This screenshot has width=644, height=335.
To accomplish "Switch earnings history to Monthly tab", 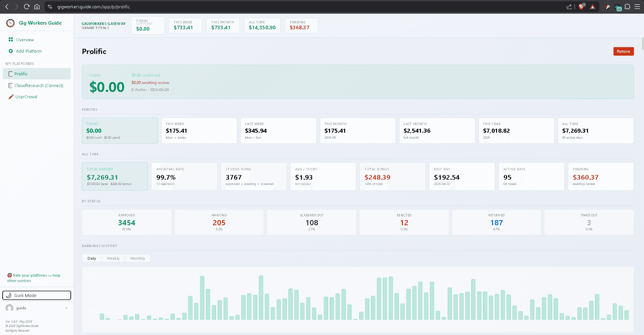I will pos(138,258).
